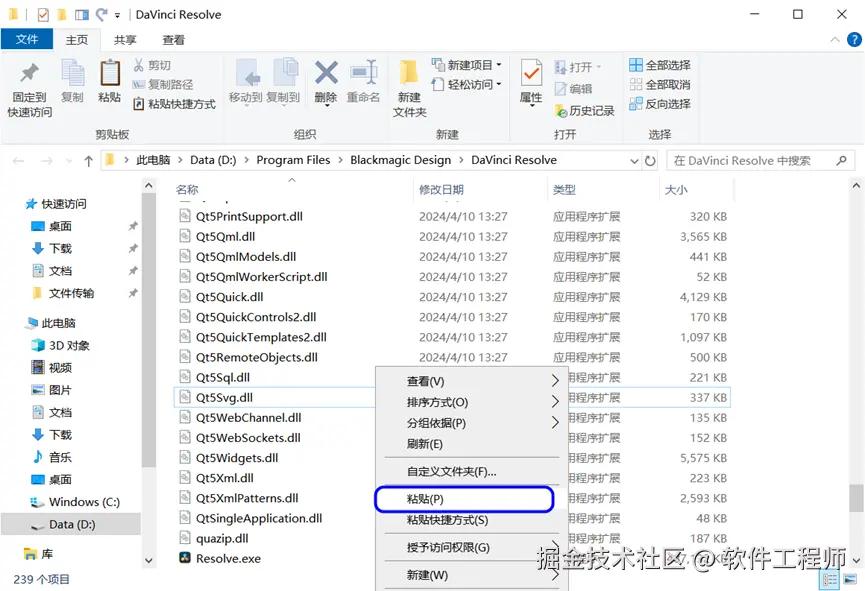Click the navigation pane scroll down arrow

click(x=148, y=560)
